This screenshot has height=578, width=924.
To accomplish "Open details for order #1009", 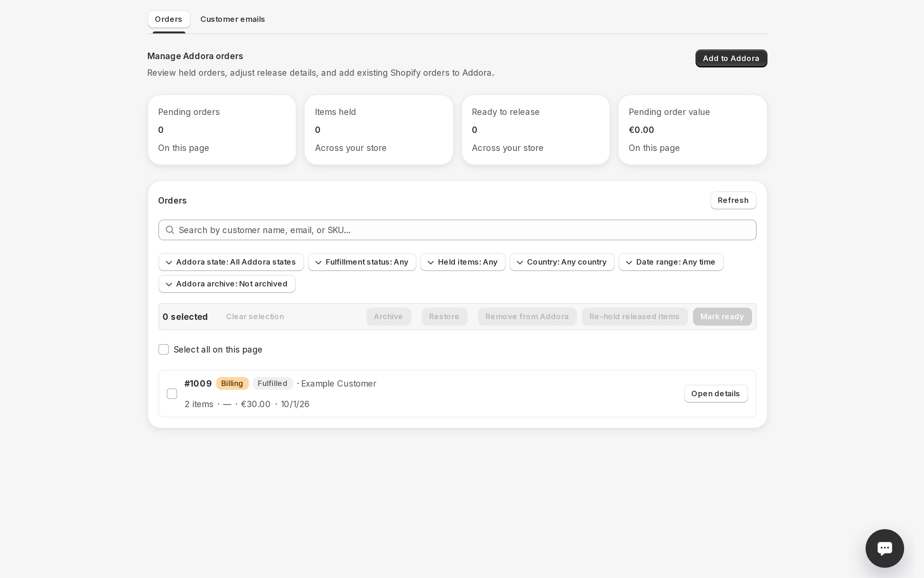I will click(x=715, y=394).
